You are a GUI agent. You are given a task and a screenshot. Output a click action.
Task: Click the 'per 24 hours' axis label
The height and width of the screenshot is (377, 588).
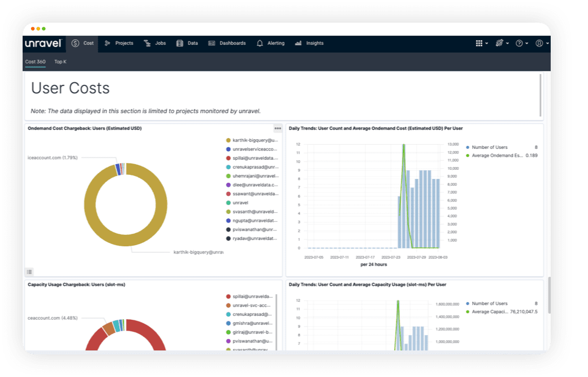(x=374, y=265)
